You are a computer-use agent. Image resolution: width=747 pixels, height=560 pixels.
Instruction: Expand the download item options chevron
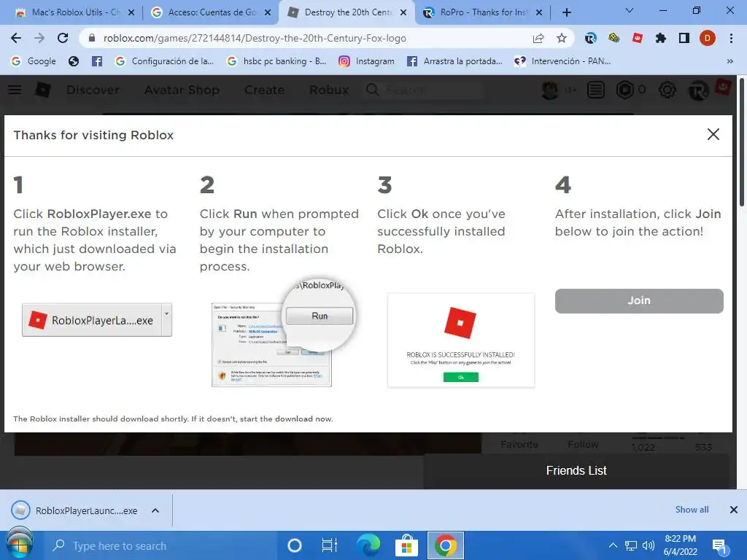click(x=155, y=510)
